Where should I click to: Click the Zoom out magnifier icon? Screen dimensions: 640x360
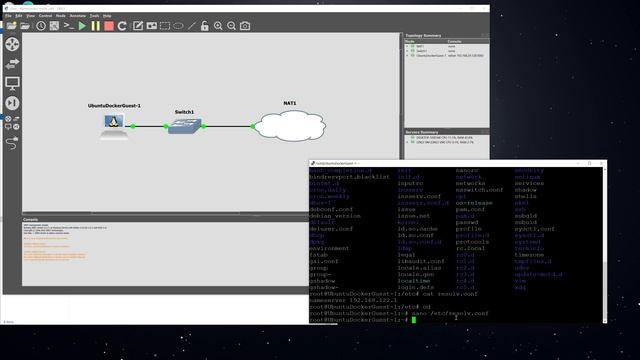tap(231, 26)
